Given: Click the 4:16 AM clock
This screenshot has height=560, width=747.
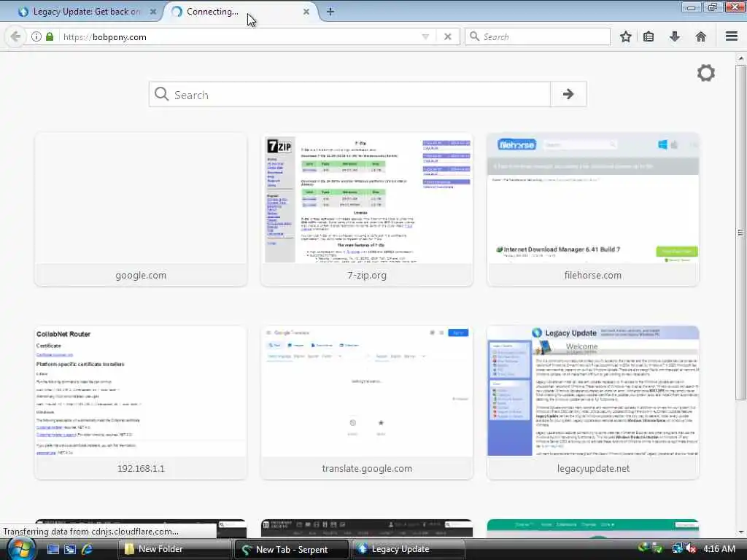Looking at the screenshot, I should click(x=719, y=548).
